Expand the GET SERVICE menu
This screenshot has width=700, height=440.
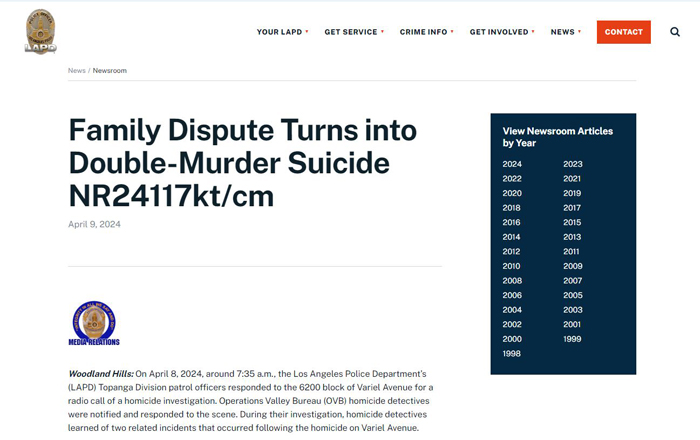pos(354,32)
